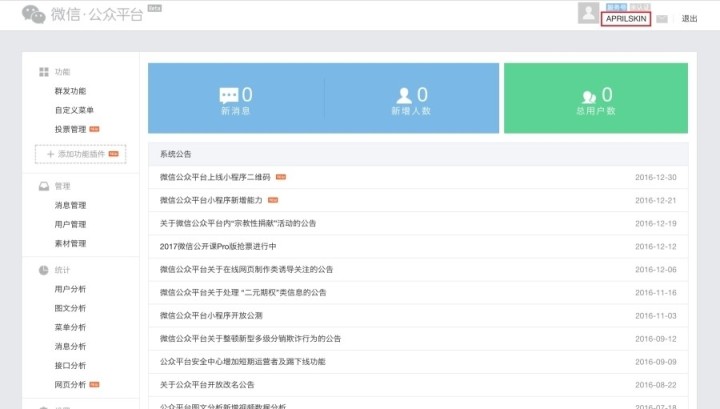Click the 新消息 count tile

(x=236, y=98)
